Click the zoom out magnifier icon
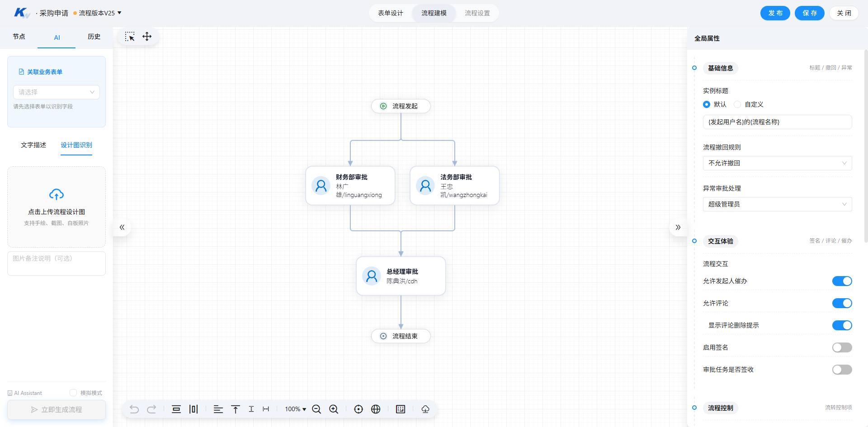This screenshot has height=427, width=868. (316, 409)
